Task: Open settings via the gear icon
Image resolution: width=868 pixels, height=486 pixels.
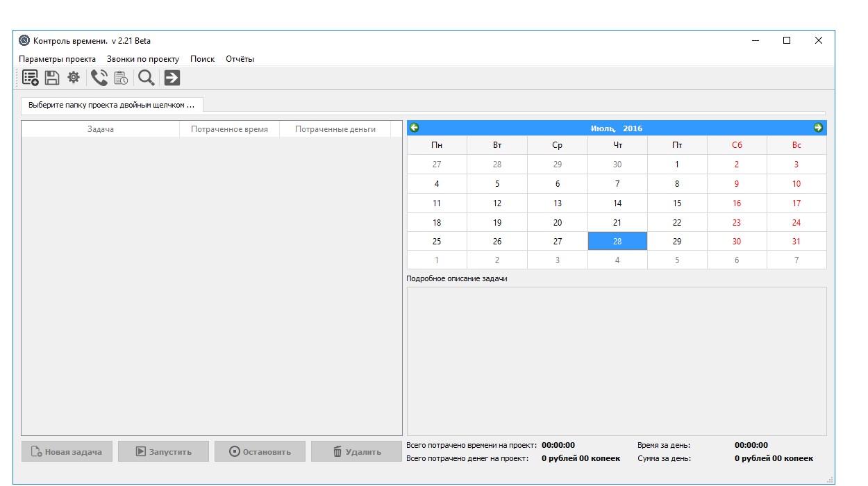Action: [74, 78]
